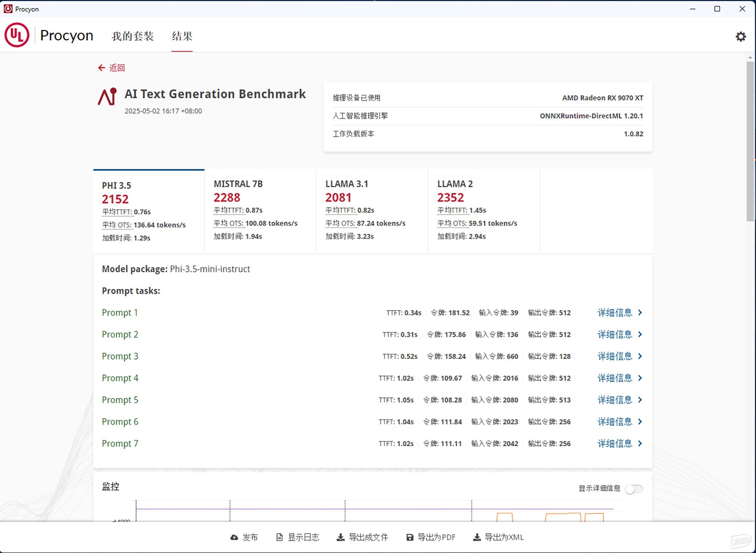
Task: Click the 导出为XML button
Action: point(498,537)
